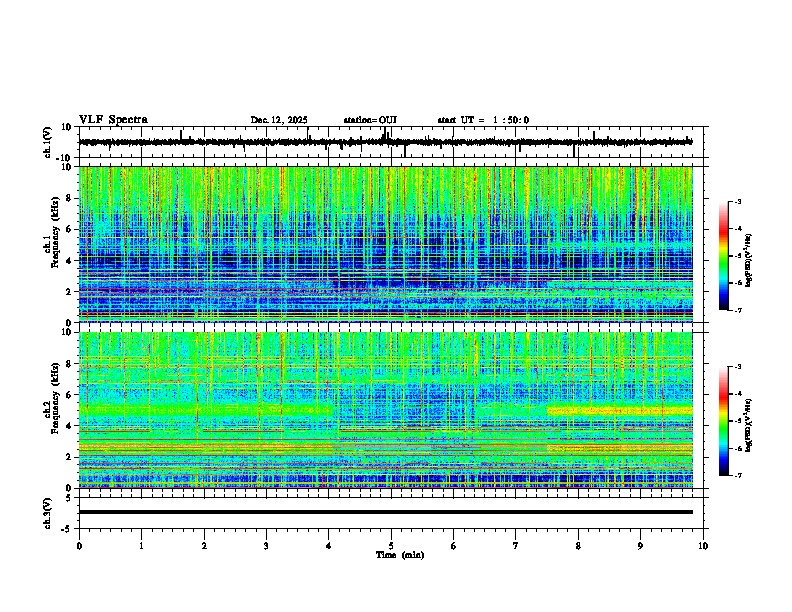This screenshot has width=792, height=612.
Task: Click the ch.1 spectrogram panel
Action: (385, 244)
